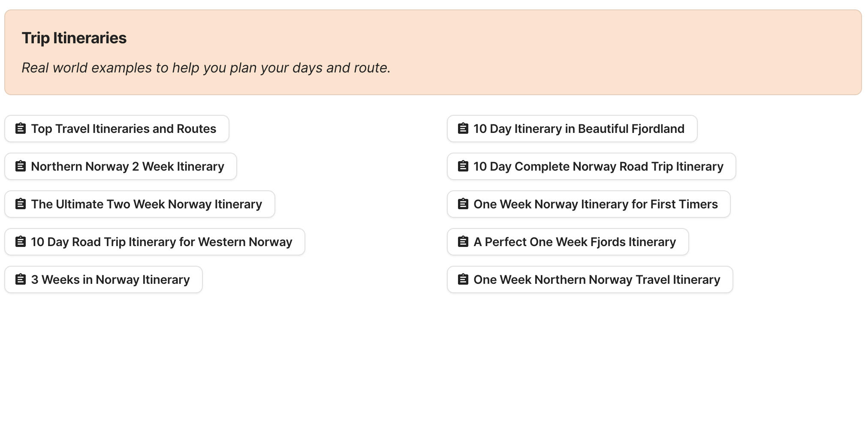Click the clipboard icon for 10 Day Complete Norway Road Trip Itinerary
Image resolution: width=868 pixels, height=427 pixels.
pos(463,166)
